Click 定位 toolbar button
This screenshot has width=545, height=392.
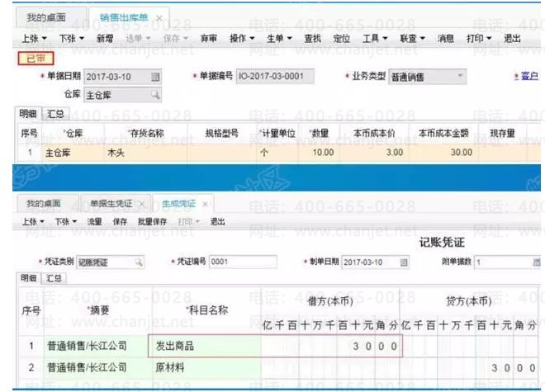[341, 38]
